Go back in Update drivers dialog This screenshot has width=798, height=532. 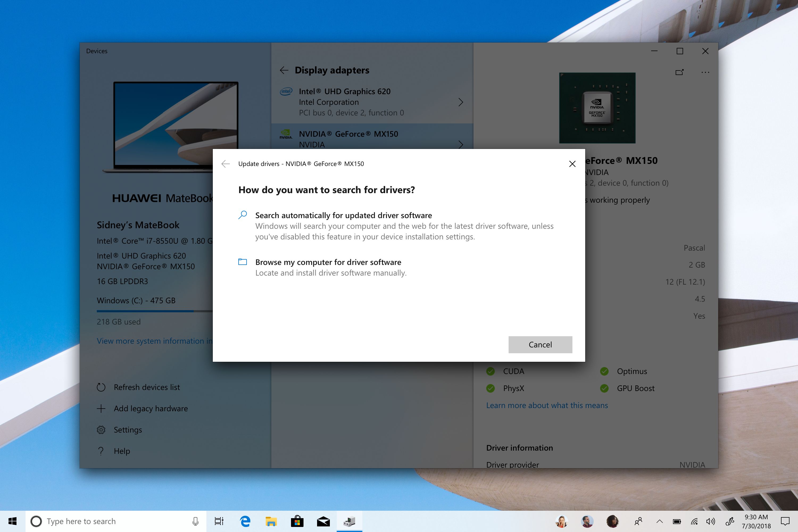click(226, 164)
